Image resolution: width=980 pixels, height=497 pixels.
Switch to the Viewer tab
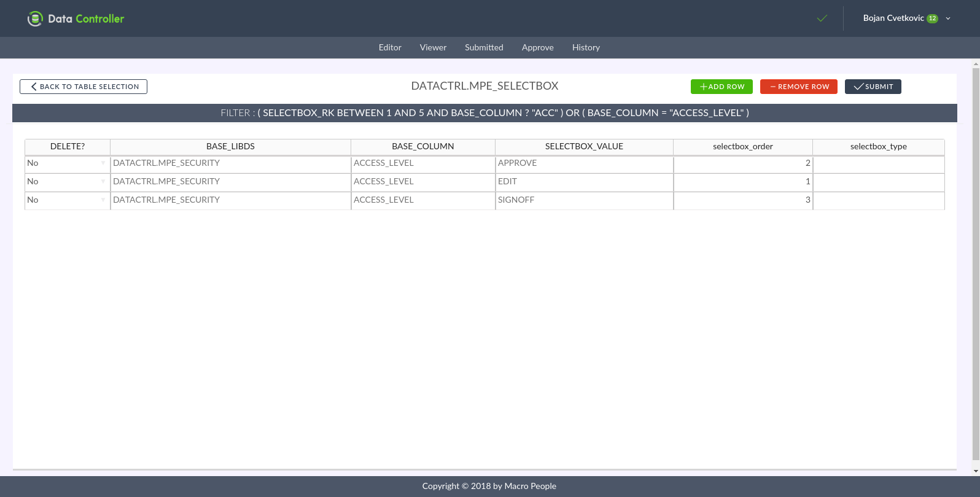pos(433,47)
